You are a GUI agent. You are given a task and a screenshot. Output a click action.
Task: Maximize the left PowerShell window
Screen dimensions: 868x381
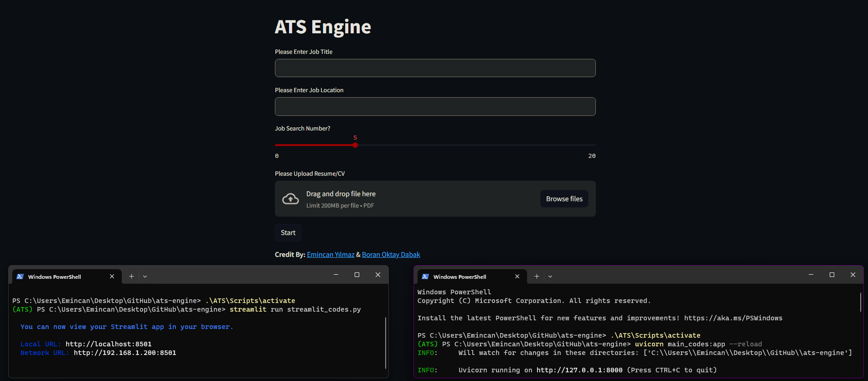click(x=357, y=275)
